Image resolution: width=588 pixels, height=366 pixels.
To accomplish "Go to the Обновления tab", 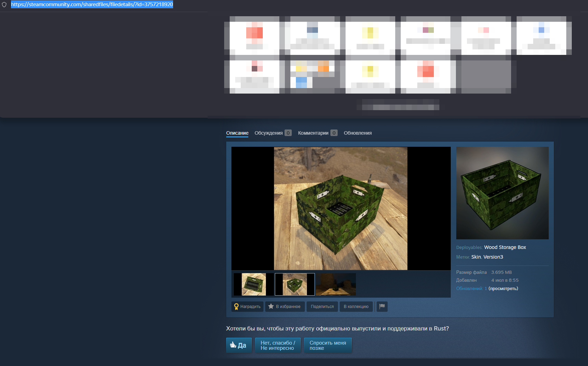I will click(358, 133).
